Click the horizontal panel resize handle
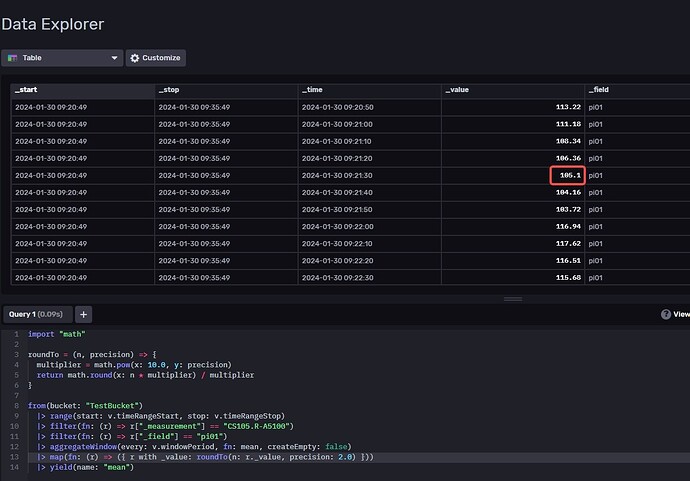The width and height of the screenshot is (690, 481). [513, 299]
